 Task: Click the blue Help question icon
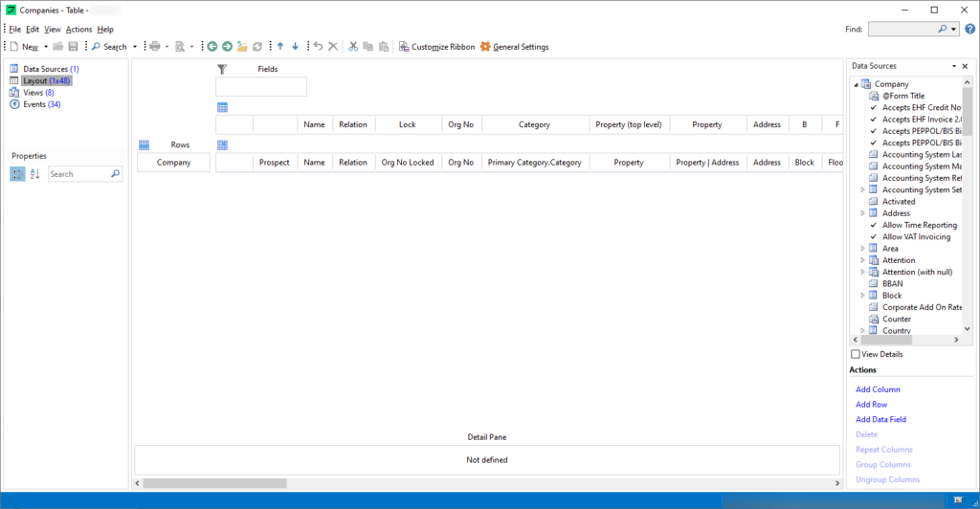click(x=969, y=30)
